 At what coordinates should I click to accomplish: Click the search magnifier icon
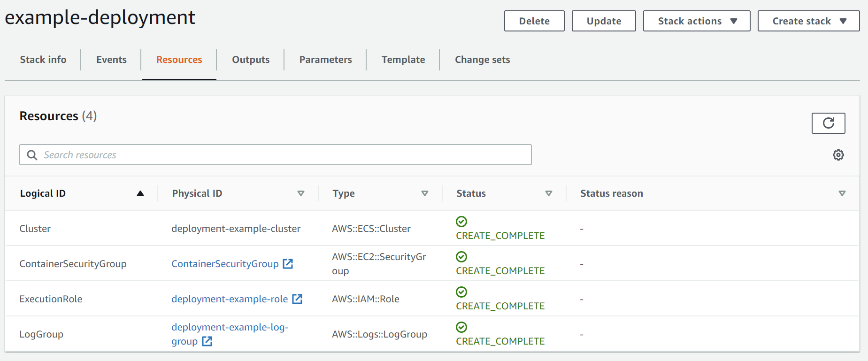pos(32,155)
